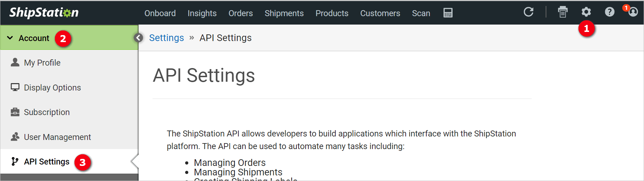Click the help question mark icon
This screenshot has height=181, width=644.
[609, 12]
